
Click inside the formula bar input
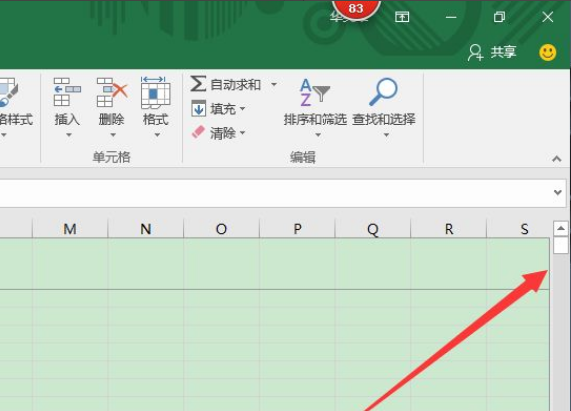point(275,193)
